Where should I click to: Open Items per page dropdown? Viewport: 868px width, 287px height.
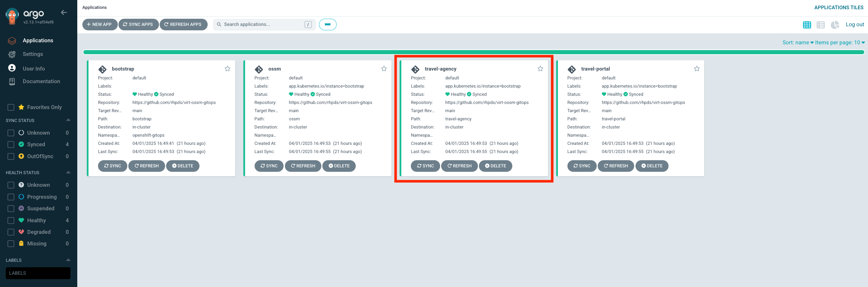click(840, 43)
